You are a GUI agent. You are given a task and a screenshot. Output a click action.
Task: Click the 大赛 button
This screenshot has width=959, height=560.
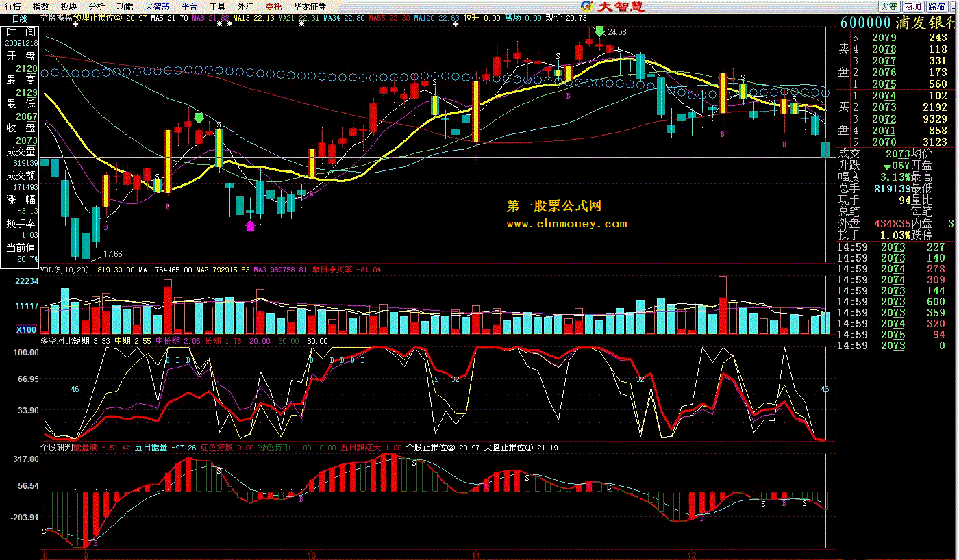[888, 6]
